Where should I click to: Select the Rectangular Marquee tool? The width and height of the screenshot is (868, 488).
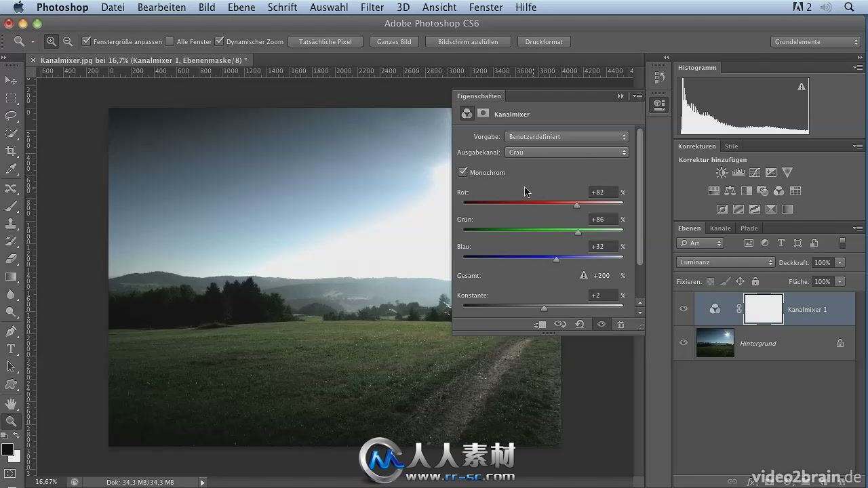(11, 98)
